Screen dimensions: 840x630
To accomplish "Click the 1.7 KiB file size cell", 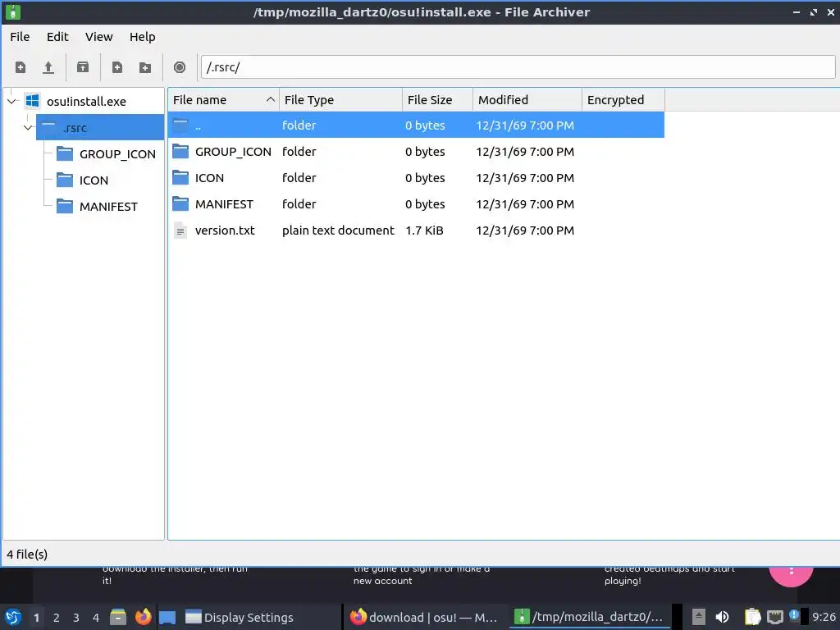I will [x=424, y=231].
